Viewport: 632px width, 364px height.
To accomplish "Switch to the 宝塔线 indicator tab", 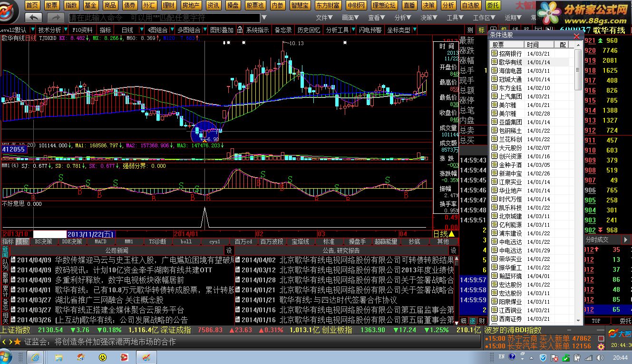I will (x=300, y=241).
